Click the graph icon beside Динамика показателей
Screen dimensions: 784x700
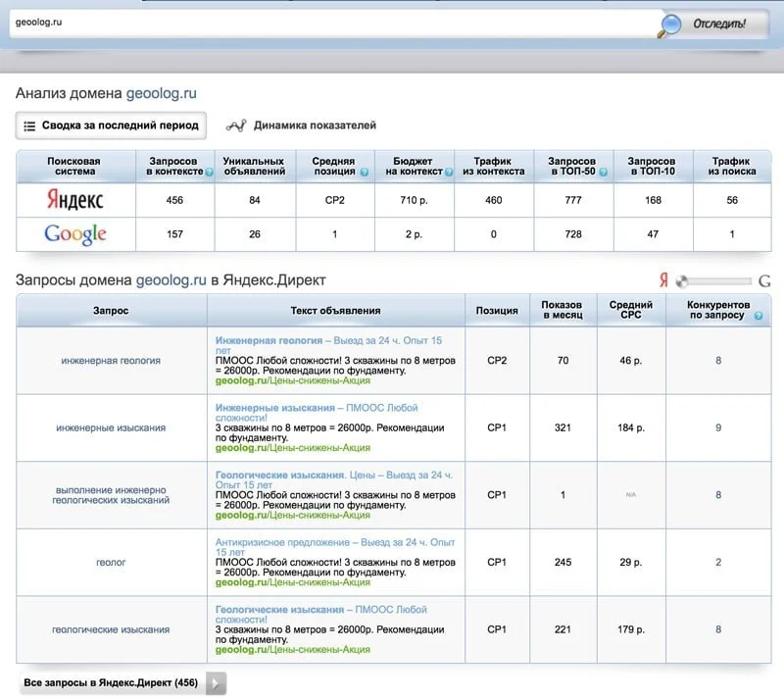pos(236,125)
